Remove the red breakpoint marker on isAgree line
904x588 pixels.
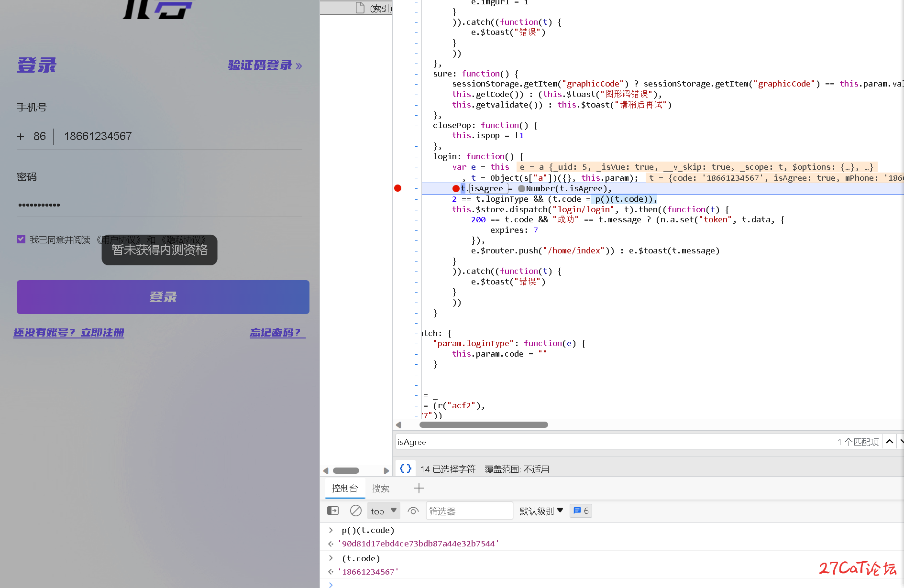click(397, 188)
